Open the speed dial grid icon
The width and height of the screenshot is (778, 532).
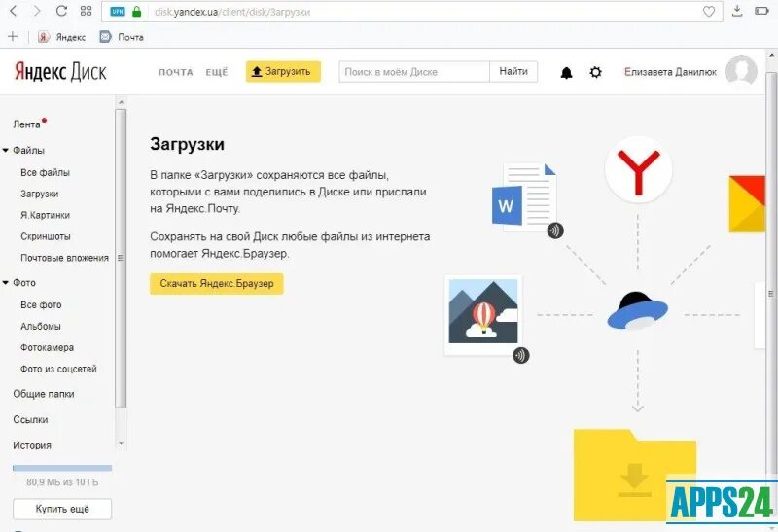point(86,11)
